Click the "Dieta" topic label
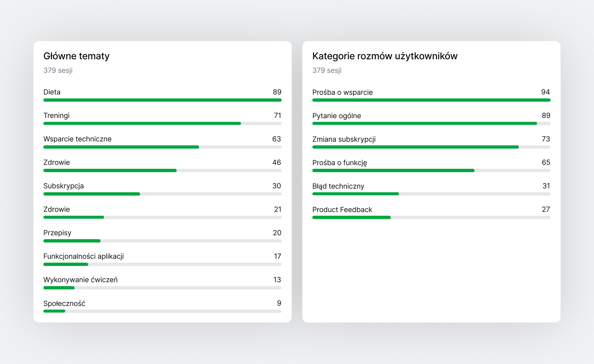The height and width of the screenshot is (364, 594). point(52,92)
